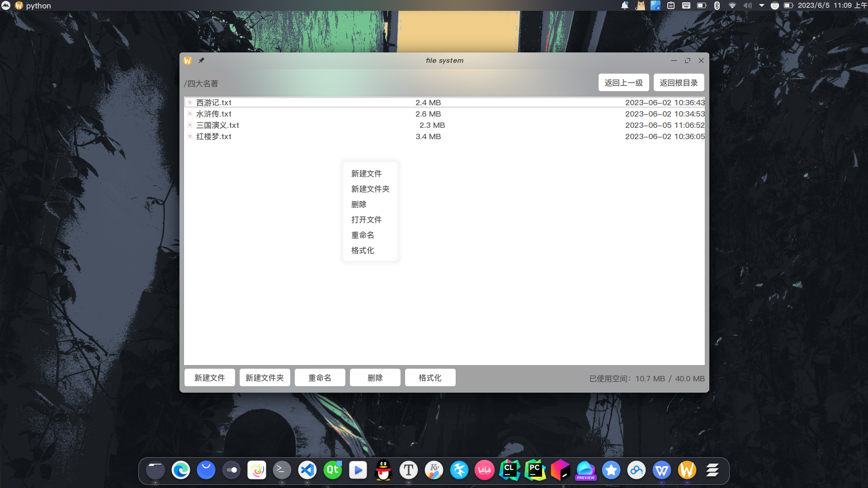Click the bottom 删除 button
Screen dimensions: 868x488
click(x=375, y=378)
